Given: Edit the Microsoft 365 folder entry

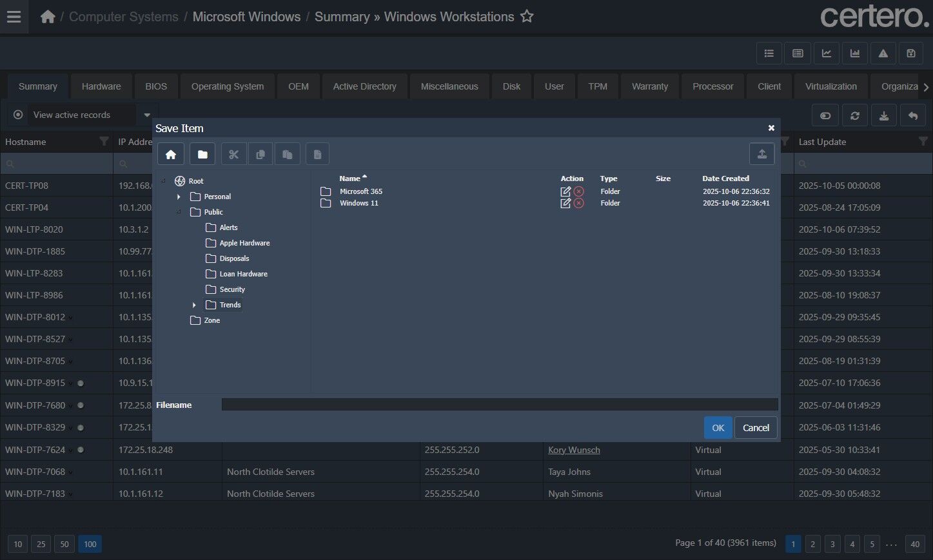Looking at the screenshot, I should (x=565, y=191).
